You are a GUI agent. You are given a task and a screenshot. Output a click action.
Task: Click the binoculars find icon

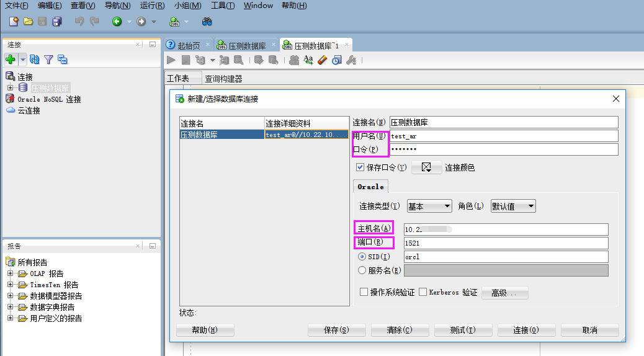(207, 22)
